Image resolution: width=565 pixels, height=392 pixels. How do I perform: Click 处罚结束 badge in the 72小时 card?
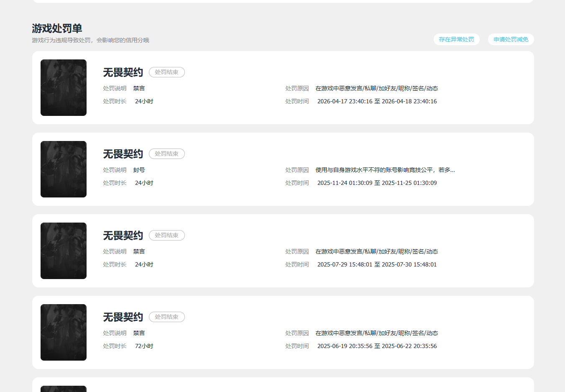(x=167, y=317)
